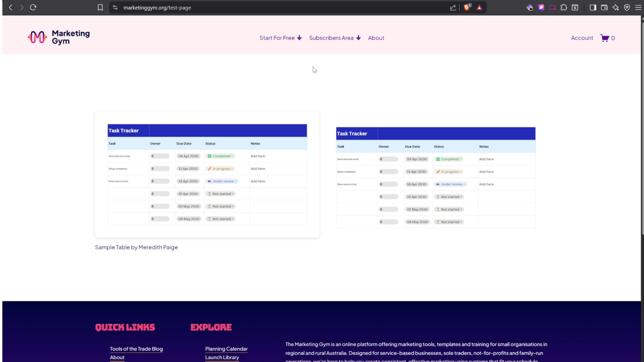Click the share page icon in address bar

point(453,7)
